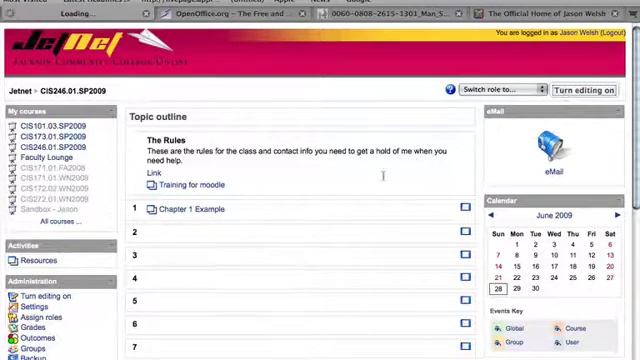Show only topic 5 square icon

tap(465, 300)
